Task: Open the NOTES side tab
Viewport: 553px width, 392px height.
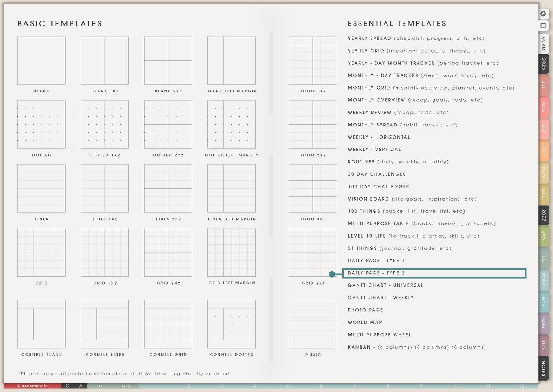Action: [544, 368]
